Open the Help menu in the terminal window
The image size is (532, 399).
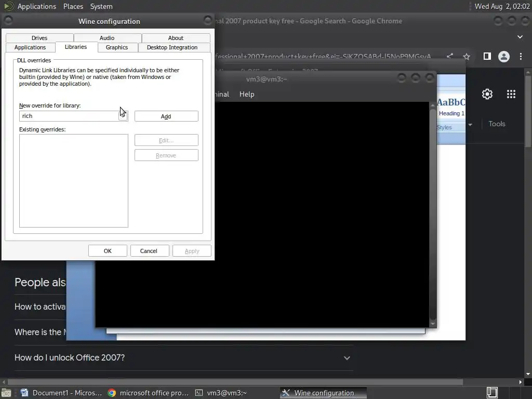247,95
